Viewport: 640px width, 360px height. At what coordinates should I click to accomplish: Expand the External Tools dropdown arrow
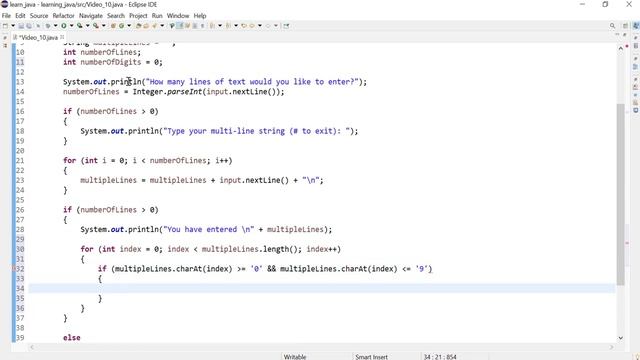(104, 26)
